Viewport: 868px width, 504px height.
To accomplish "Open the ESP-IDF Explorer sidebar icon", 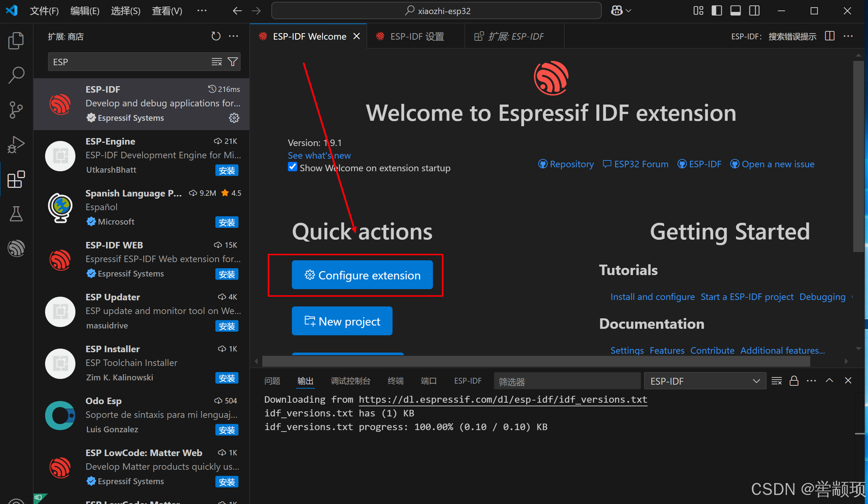I will click(16, 248).
